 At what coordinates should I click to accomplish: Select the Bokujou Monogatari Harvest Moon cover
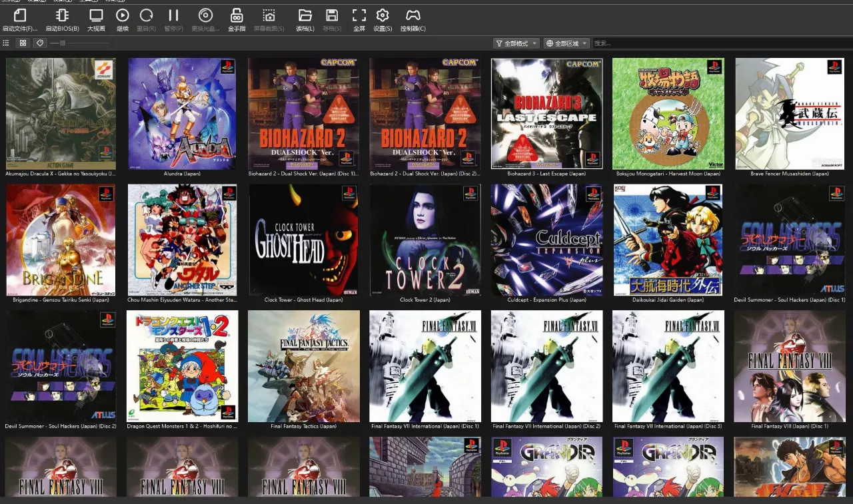[x=668, y=114]
